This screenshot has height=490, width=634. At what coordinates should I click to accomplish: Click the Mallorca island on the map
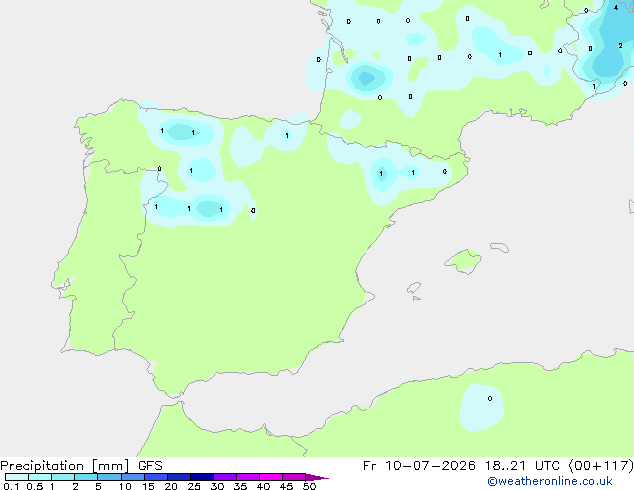coord(464,261)
